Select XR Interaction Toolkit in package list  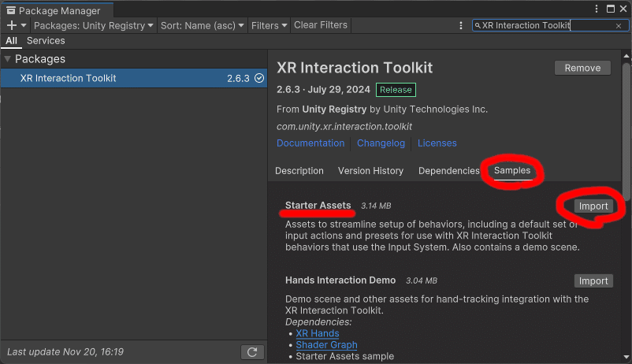pos(134,78)
